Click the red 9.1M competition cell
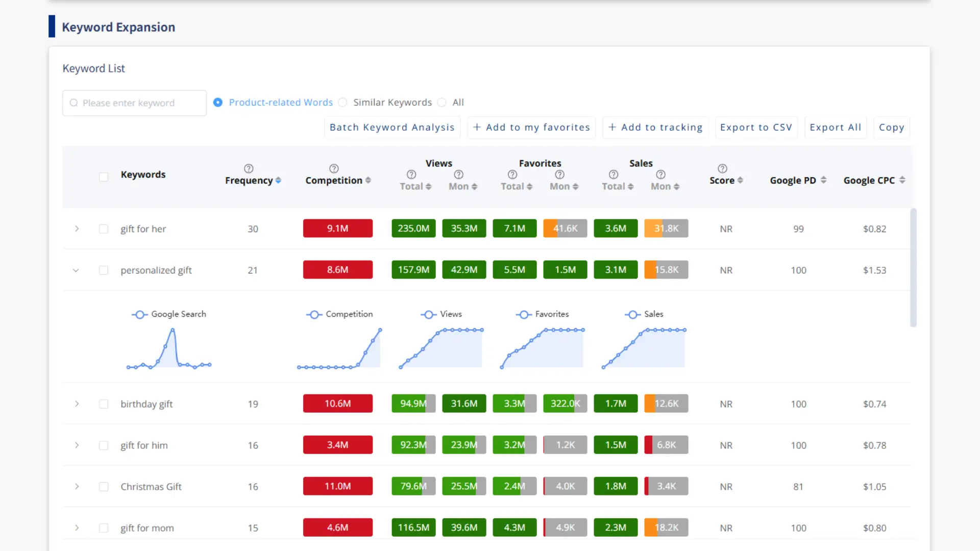 click(337, 229)
